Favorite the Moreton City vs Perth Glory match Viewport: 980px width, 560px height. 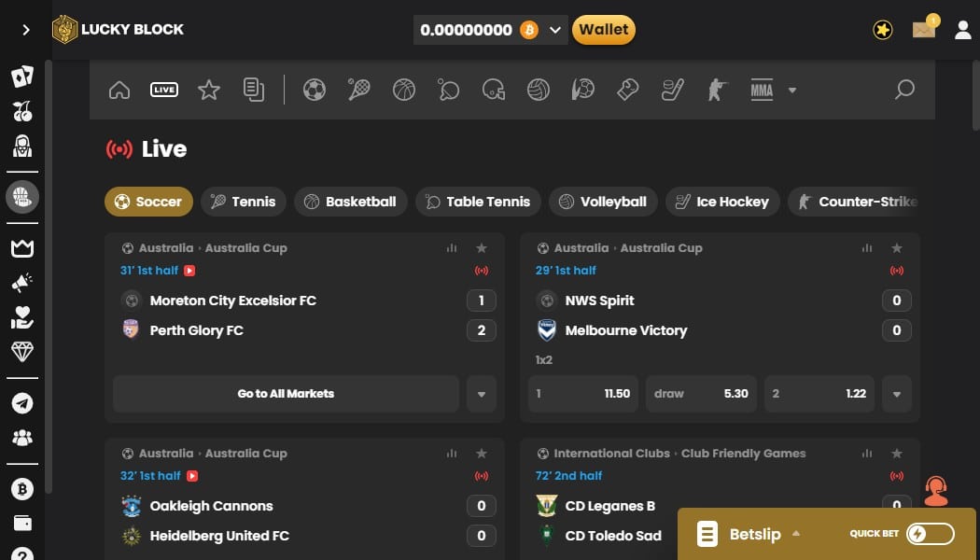point(482,248)
